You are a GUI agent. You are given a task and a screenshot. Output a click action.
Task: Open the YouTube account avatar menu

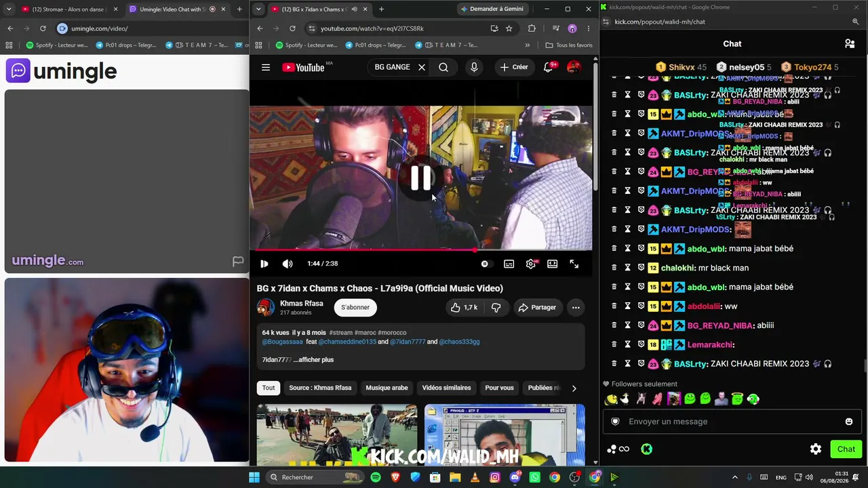(x=574, y=67)
